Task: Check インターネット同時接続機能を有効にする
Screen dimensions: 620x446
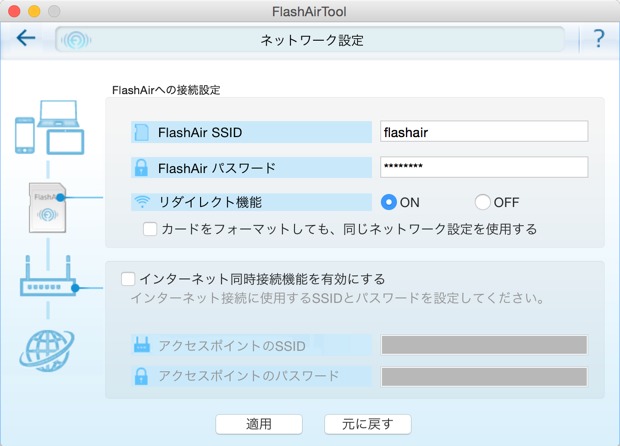Action: [128, 279]
